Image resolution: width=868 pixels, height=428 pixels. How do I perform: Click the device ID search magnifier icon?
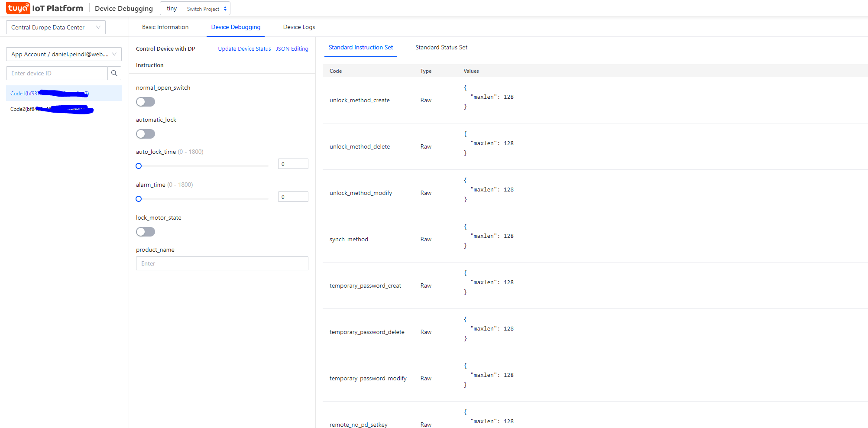(114, 73)
